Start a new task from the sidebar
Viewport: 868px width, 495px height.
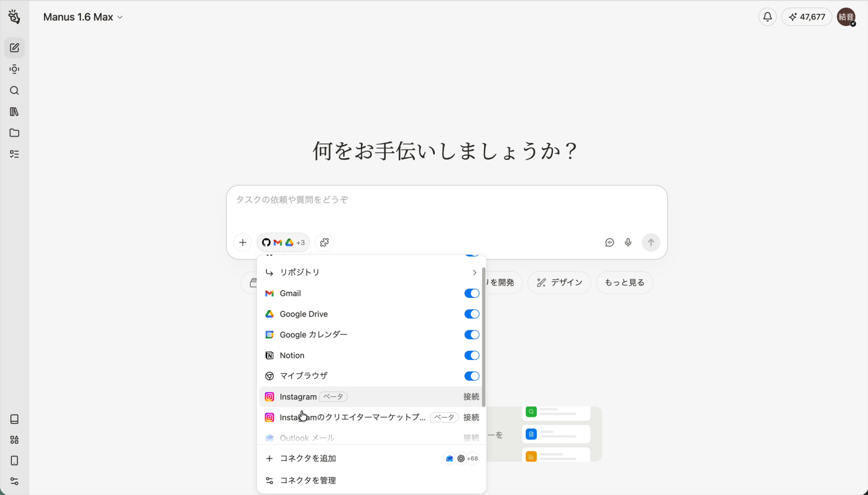[x=14, y=48]
